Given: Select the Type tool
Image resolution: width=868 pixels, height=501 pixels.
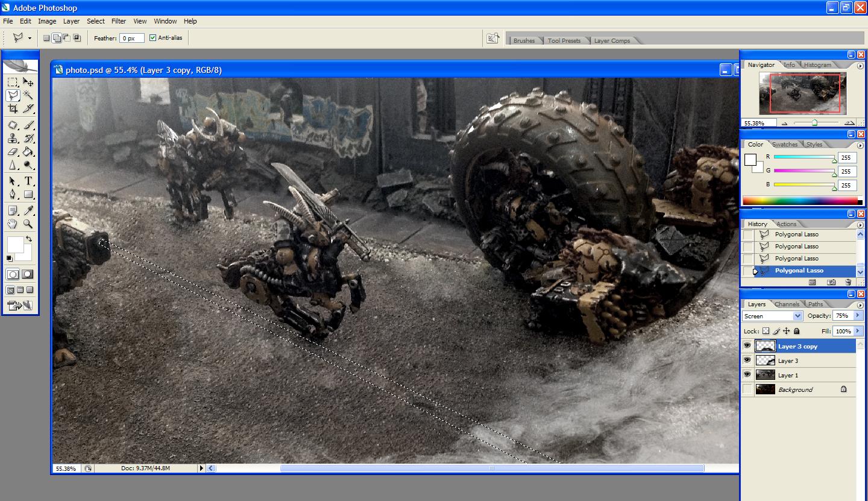Looking at the screenshot, I should 28,181.
